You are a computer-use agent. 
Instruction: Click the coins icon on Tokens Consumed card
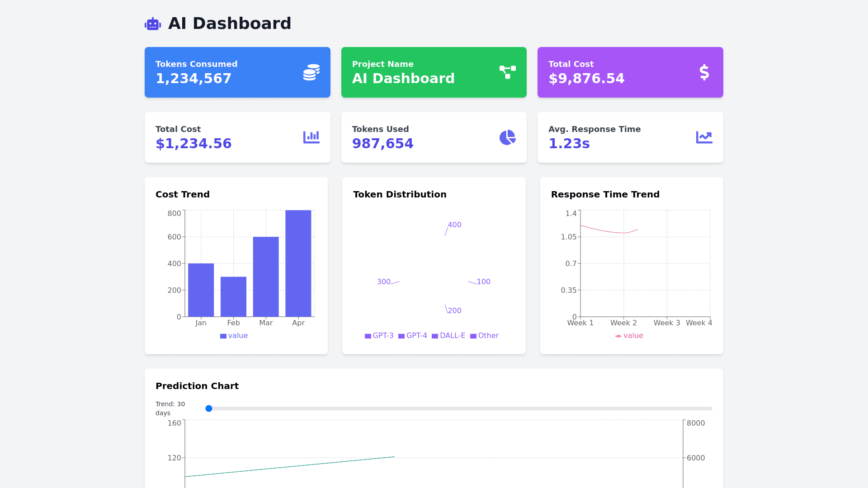pos(311,72)
